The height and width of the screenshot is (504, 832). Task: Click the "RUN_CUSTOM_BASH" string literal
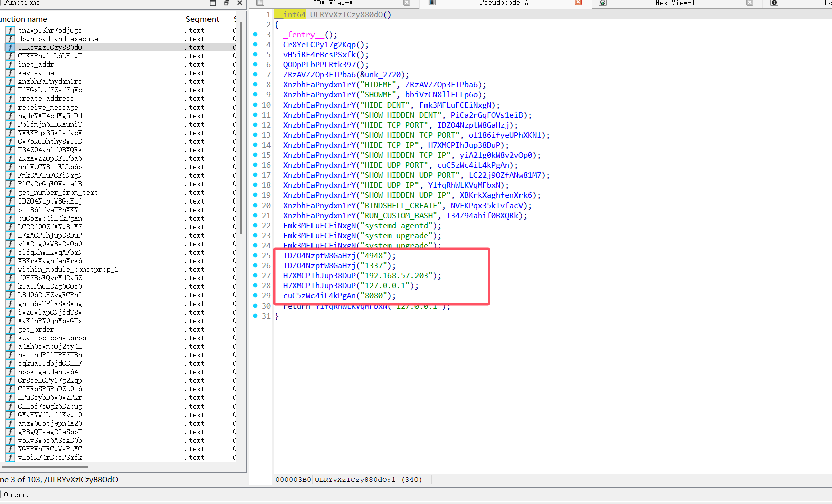pyautogui.click(x=398, y=215)
